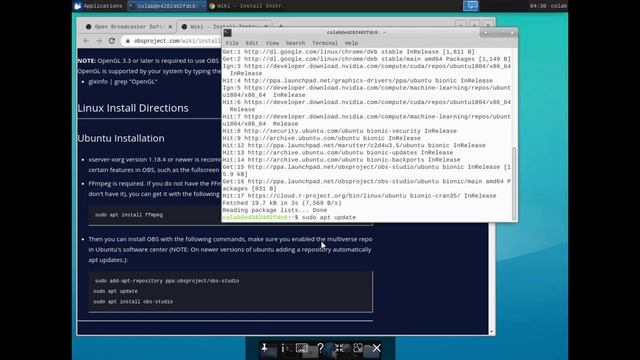Click browser scrollbar down arrow
Viewport: 640px width, 360px height.
click(491, 332)
